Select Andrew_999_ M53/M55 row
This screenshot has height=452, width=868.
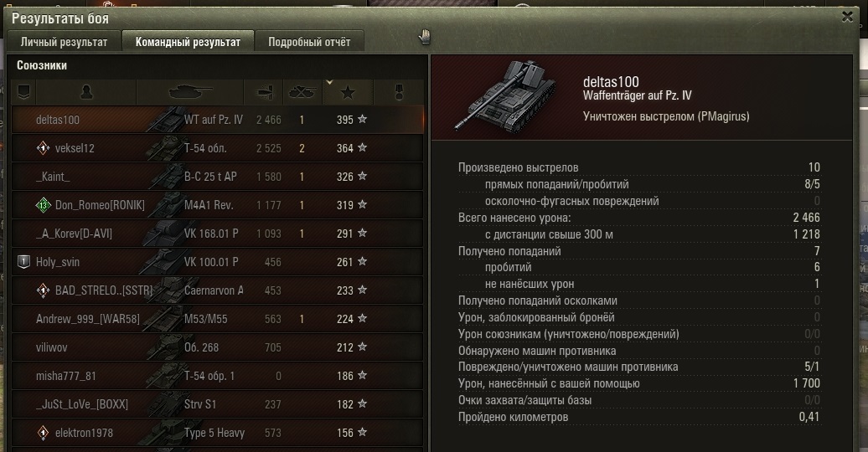click(218, 319)
